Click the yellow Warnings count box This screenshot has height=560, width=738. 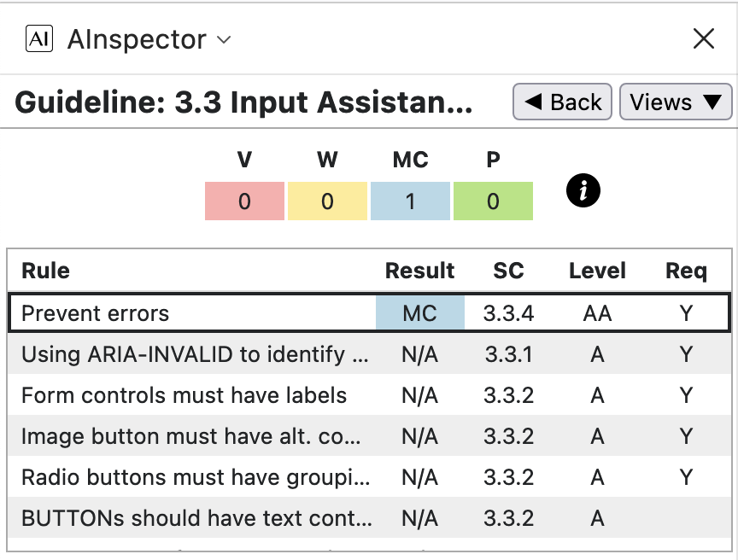[x=327, y=201]
